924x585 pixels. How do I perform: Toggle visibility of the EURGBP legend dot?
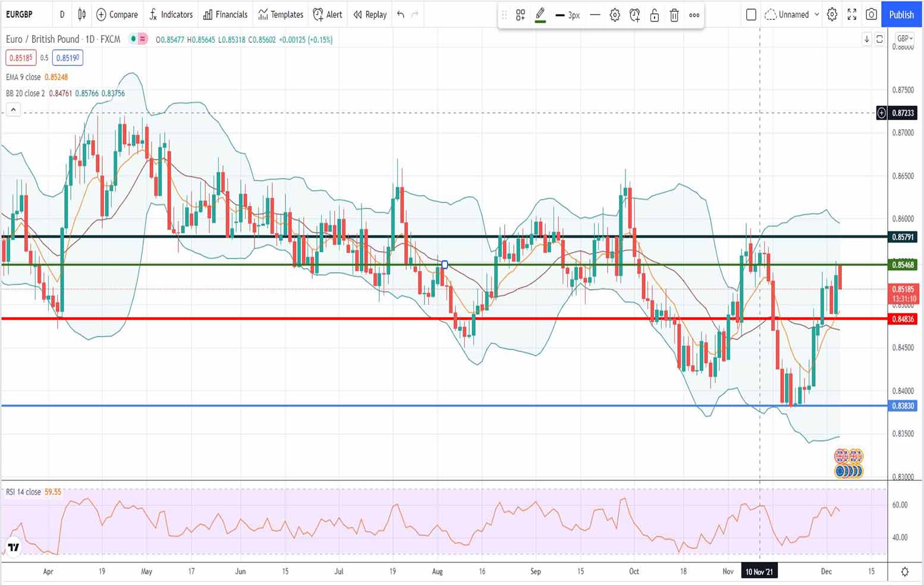tap(131, 39)
